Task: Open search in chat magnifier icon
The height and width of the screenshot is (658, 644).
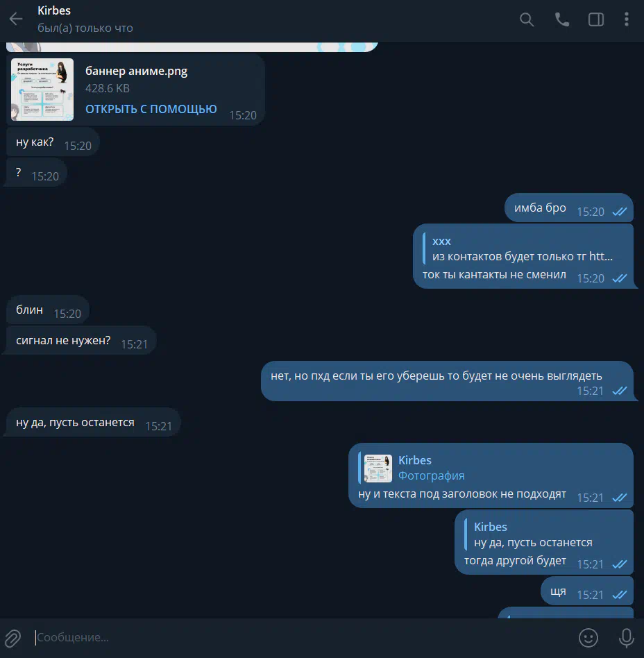Action: pyautogui.click(x=527, y=19)
